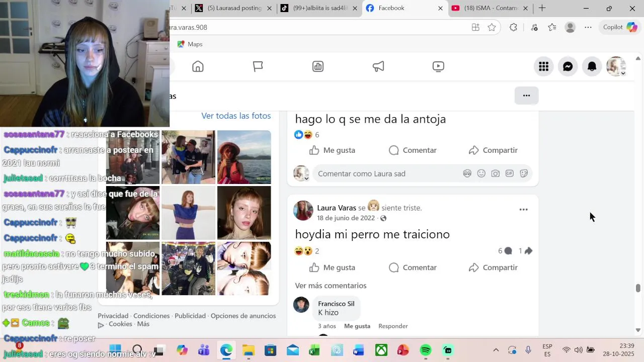Viewport: 644px width, 362px height.
Task: Click Ver todas las fotos link
Action: coord(236,116)
